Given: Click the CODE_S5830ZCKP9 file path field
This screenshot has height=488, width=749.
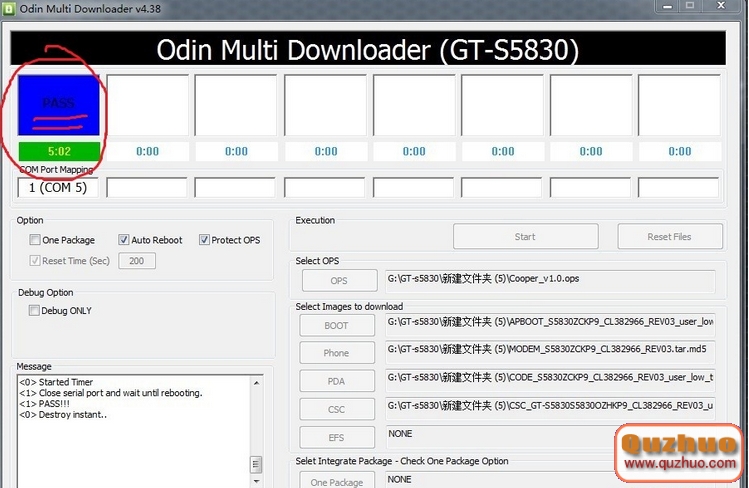Looking at the screenshot, I should (550, 381).
